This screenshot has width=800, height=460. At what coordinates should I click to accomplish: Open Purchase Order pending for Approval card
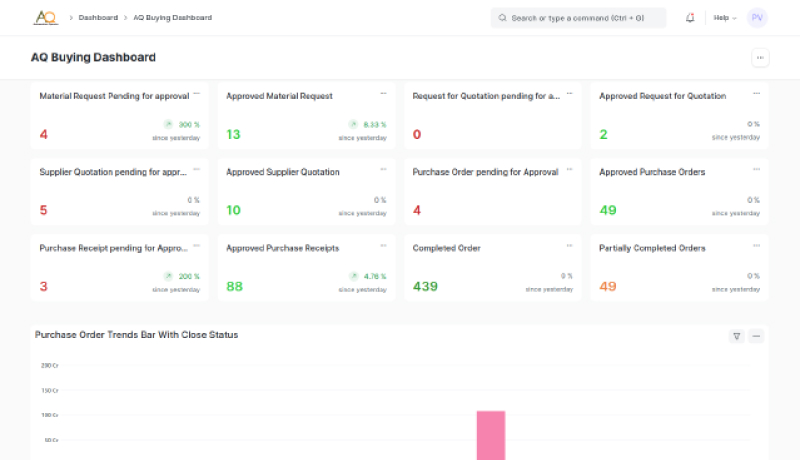pos(492,191)
